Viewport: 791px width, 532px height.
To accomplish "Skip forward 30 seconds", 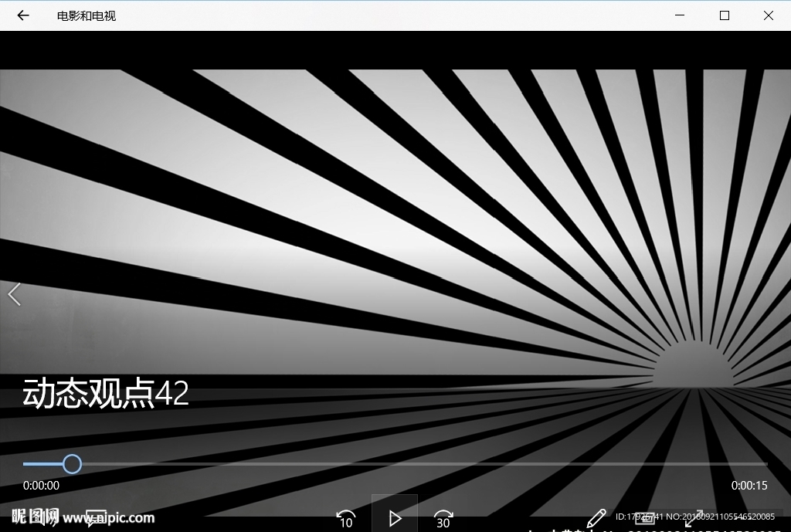I will pyautogui.click(x=443, y=518).
